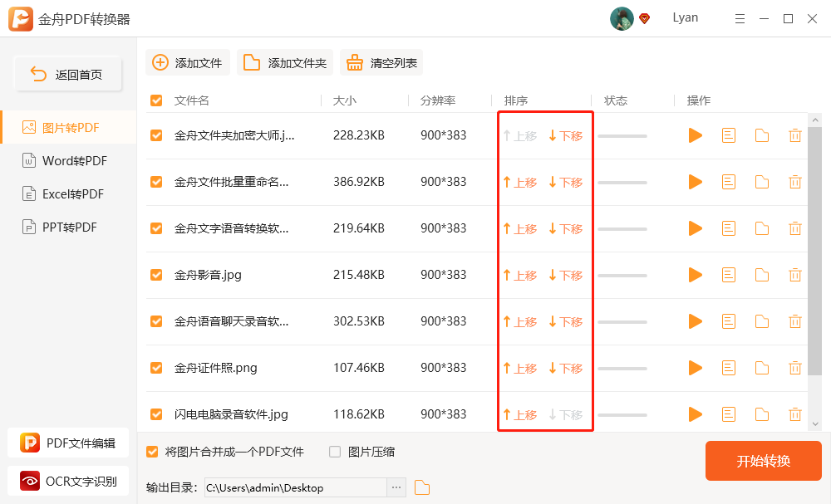Image resolution: width=831 pixels, height=504 pixels.
Task: Play icon for 闪电电脑录音软件.jpg row
Action: pyautogui.click(x=696, y=414)
